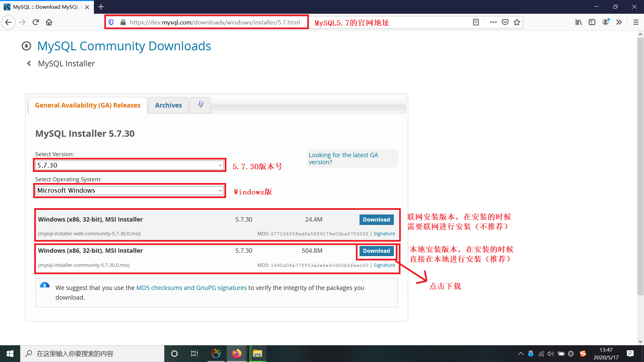This screenshot has height=362, width=644.
Task: Reload the page with the refresh icon
Action: click(x=36, y=22)
